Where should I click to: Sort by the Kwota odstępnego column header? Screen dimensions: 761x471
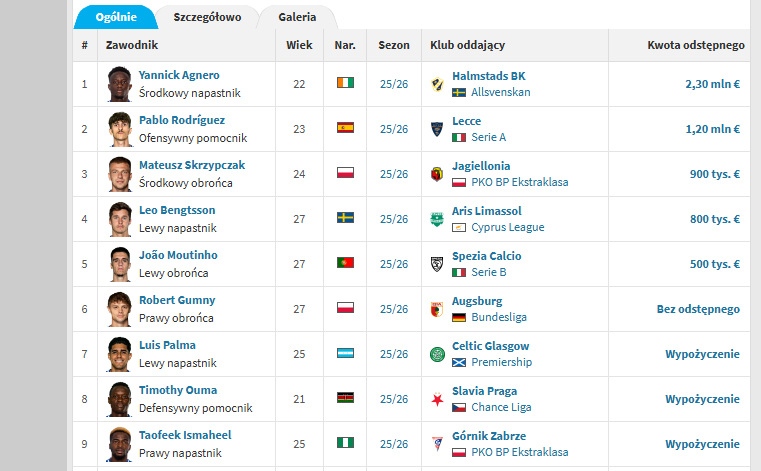tap(696, 45)
